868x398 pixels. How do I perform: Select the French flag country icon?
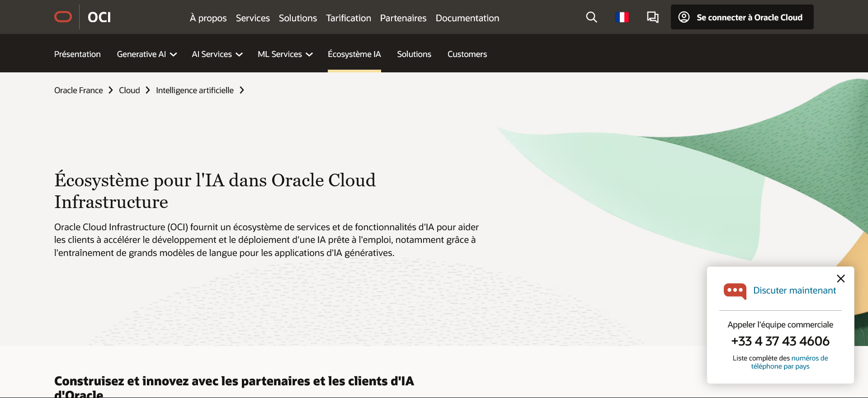622,17
